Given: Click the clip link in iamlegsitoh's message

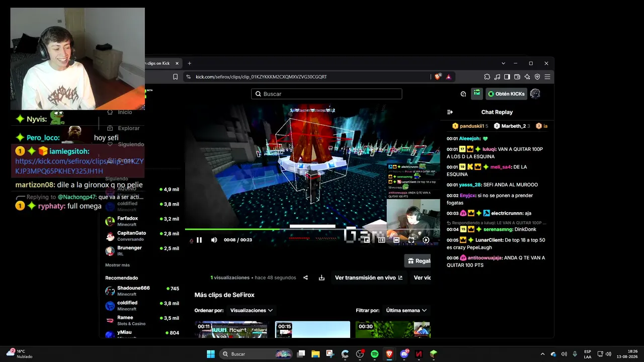Looking at the screenshot, I should [79, 166].
